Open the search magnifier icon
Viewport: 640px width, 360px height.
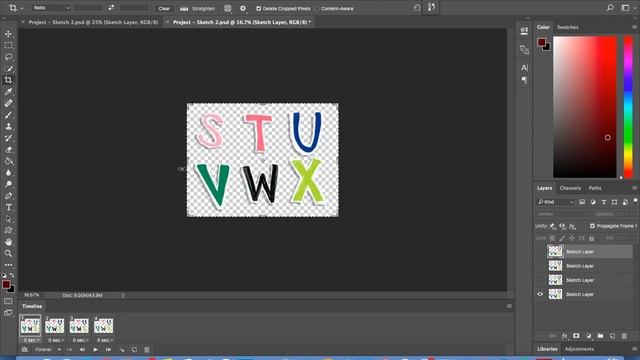(610, 8)
